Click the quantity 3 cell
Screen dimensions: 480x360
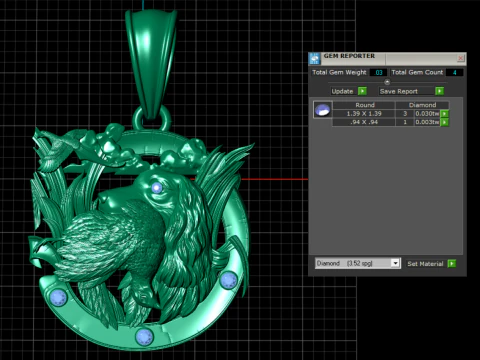pyautogui.click(x=405, y=114)
